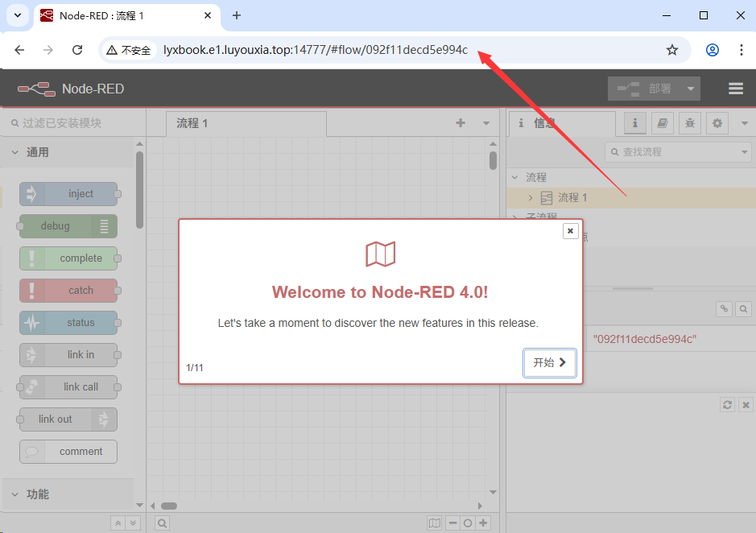Show the debug messages bug sidebar
The height and width of the screenshot is (533, 756).
690,123
